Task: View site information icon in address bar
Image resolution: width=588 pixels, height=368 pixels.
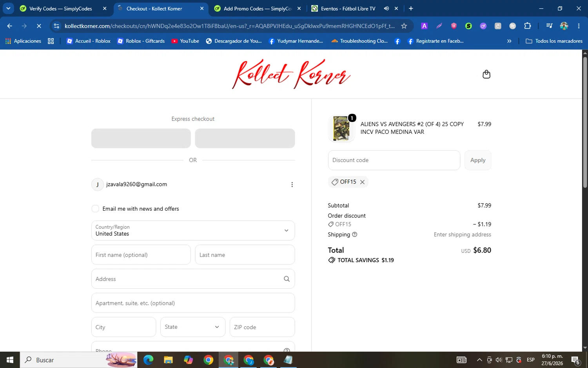Action: click(x=56, y=26)
